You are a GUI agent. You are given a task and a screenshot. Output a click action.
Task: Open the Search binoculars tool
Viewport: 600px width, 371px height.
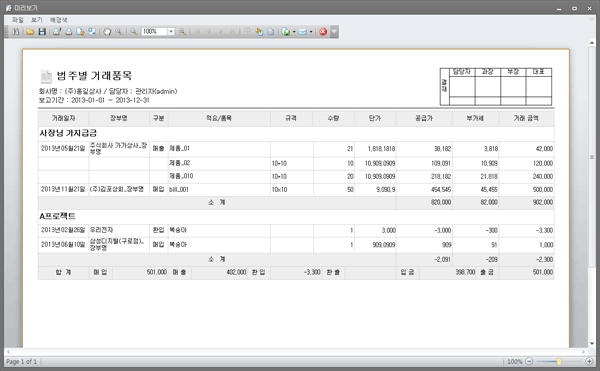click(x=16, y=32)
